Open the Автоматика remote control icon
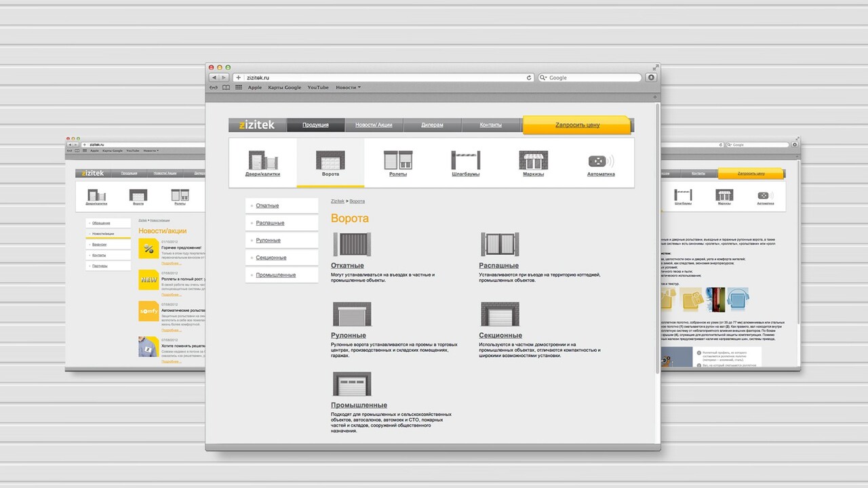This screenshot has height=488, width=868. pos(601,161)
